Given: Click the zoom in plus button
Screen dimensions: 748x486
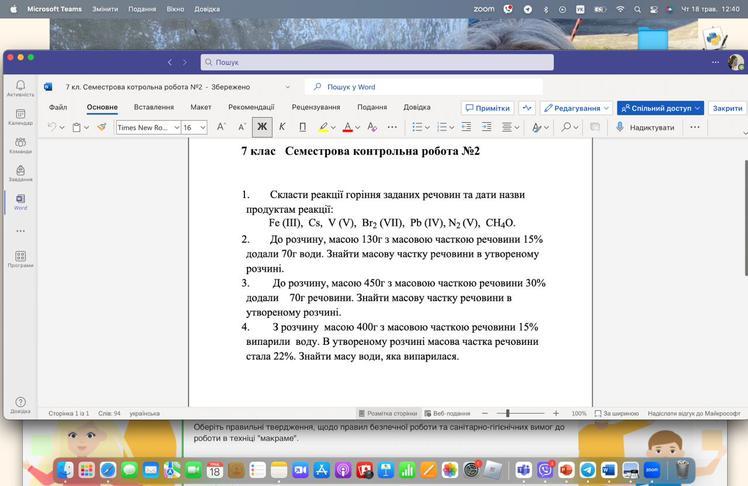Looking at the screenshot, I should [x=556, y=414].
